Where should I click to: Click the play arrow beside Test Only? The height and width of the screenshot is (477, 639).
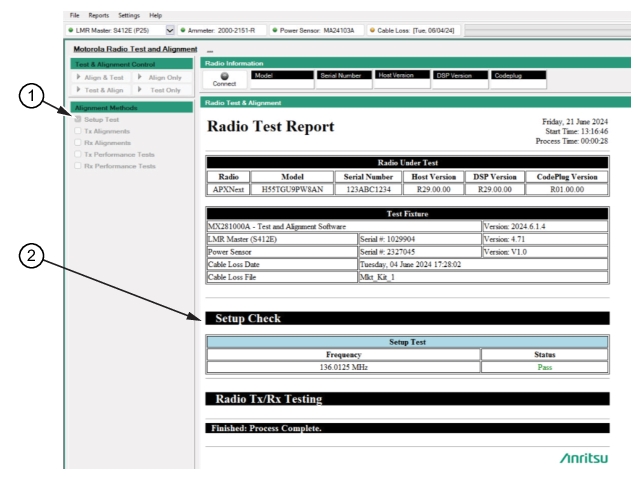139,90
